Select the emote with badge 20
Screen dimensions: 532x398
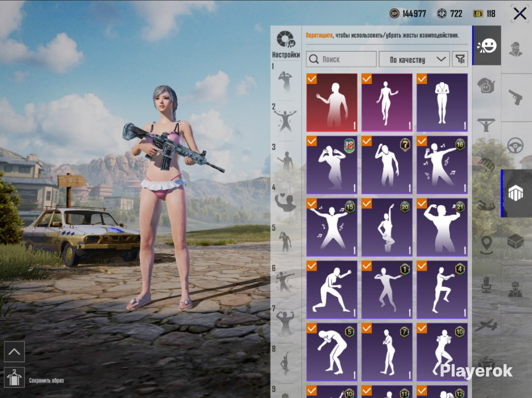(387, 227)
